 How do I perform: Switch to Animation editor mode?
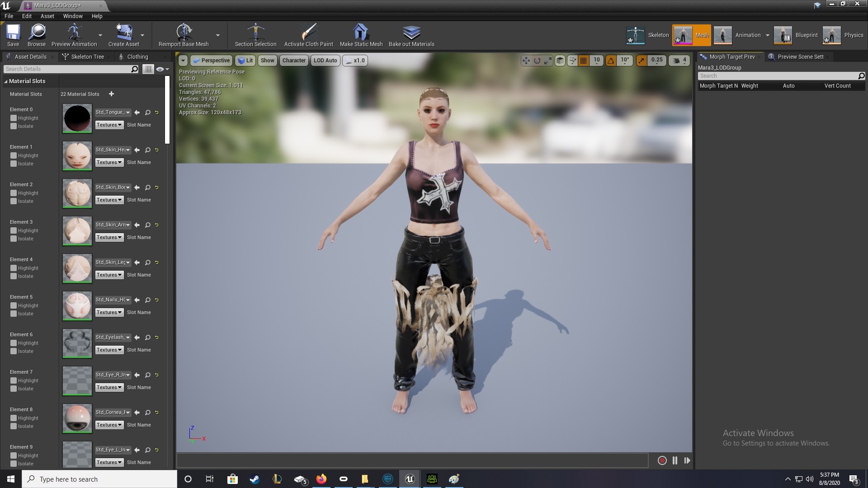737,35
